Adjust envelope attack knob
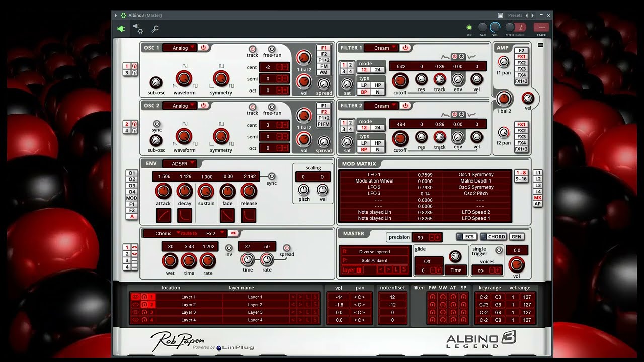The width and height of the screenshot is (644, 362). 163,191
